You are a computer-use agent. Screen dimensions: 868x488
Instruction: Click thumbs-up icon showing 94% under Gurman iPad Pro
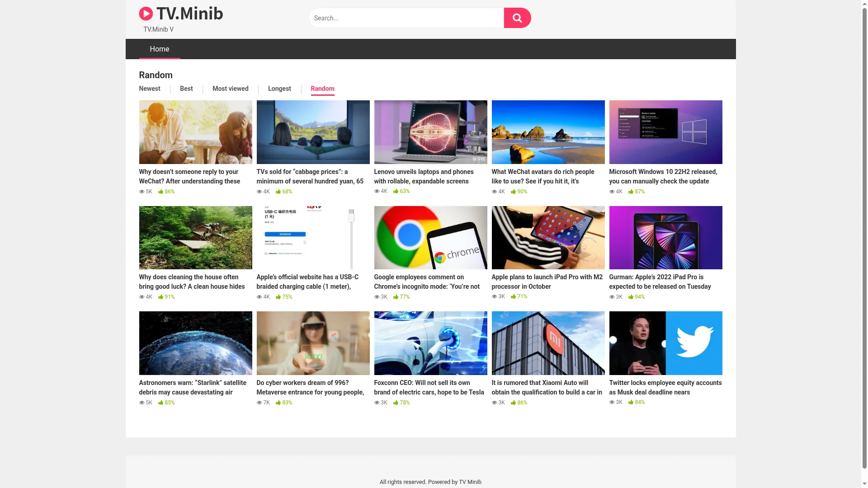click(631, 297)
